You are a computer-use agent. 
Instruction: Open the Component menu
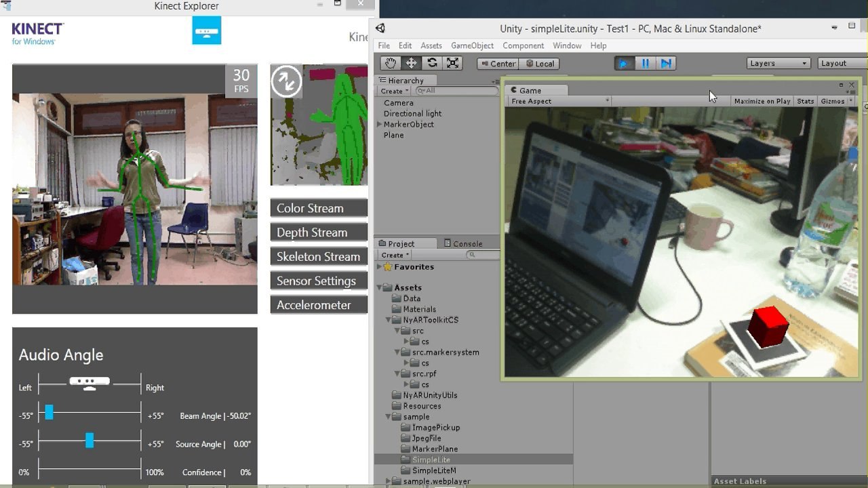click(523, 45)
